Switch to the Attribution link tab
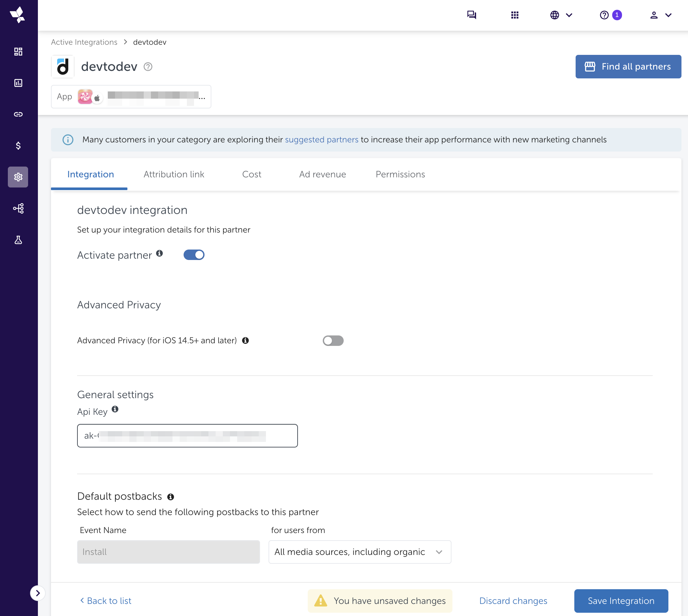Screen dimensions: 688x616 click(x=174, y=174)
